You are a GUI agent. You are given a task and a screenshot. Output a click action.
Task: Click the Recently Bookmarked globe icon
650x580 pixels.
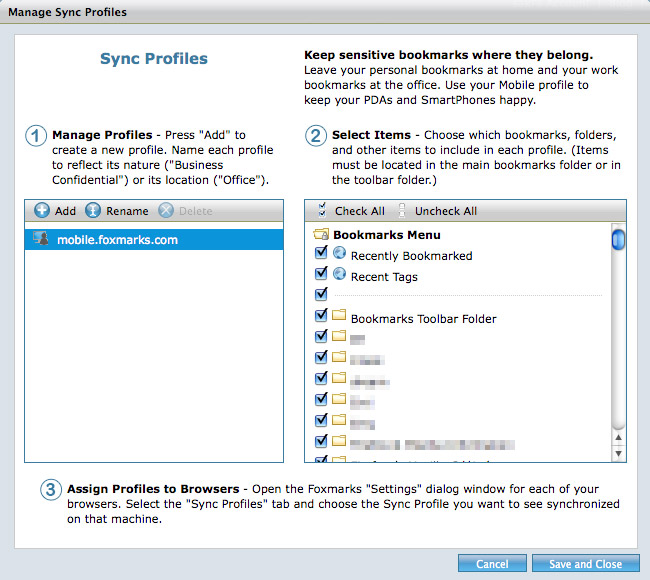[x=340, y=252]
